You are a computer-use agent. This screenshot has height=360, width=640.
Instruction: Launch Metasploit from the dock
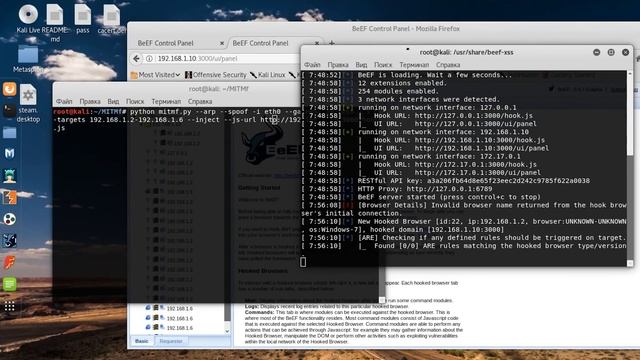9,154
